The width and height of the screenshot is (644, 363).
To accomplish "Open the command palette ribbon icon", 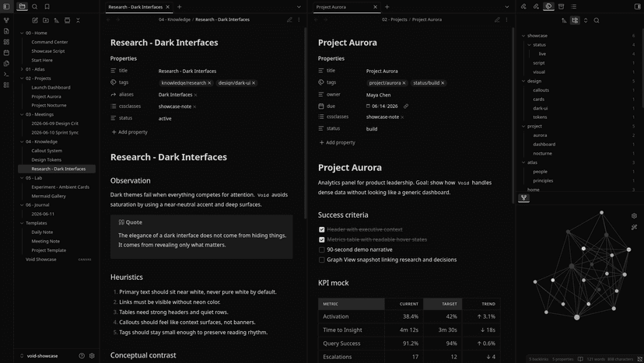I will [6, 75].
